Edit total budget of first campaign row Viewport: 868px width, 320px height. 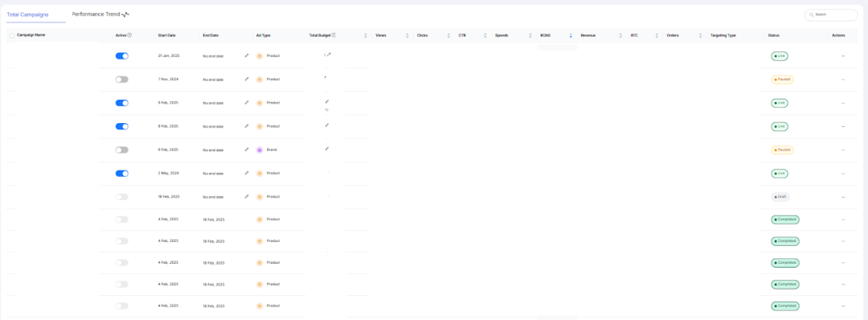click(329, 54)
